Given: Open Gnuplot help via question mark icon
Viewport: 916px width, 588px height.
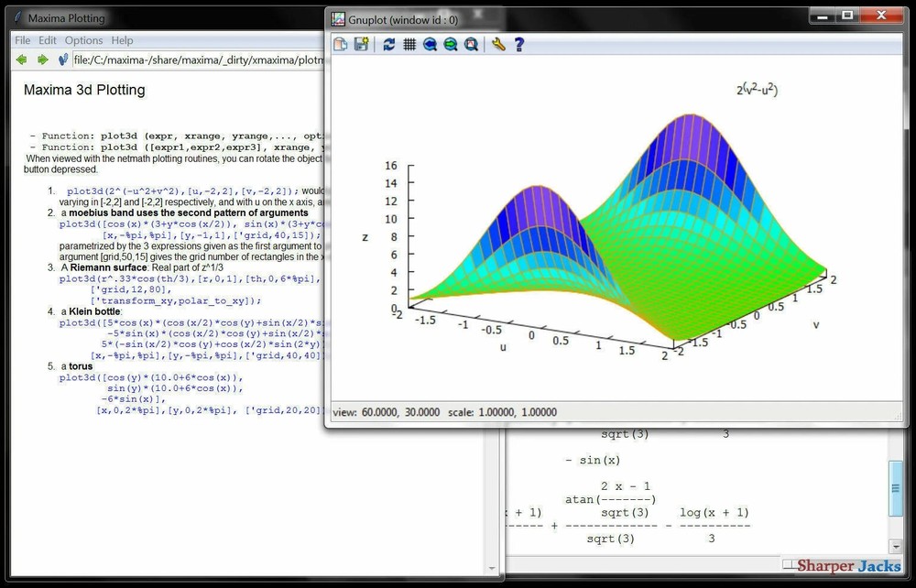Looking at the screenshot, I should pyautogui.click(x=518, y=44).
